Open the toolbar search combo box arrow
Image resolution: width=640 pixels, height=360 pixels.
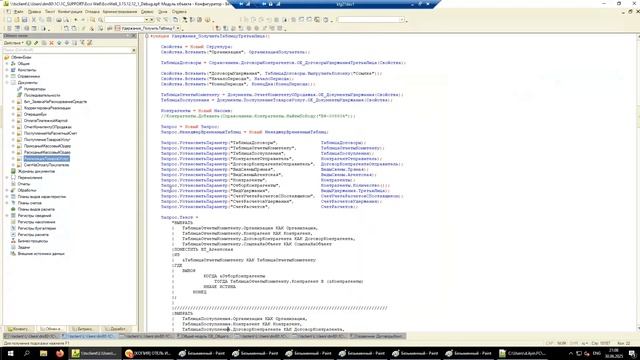point(147,20)
